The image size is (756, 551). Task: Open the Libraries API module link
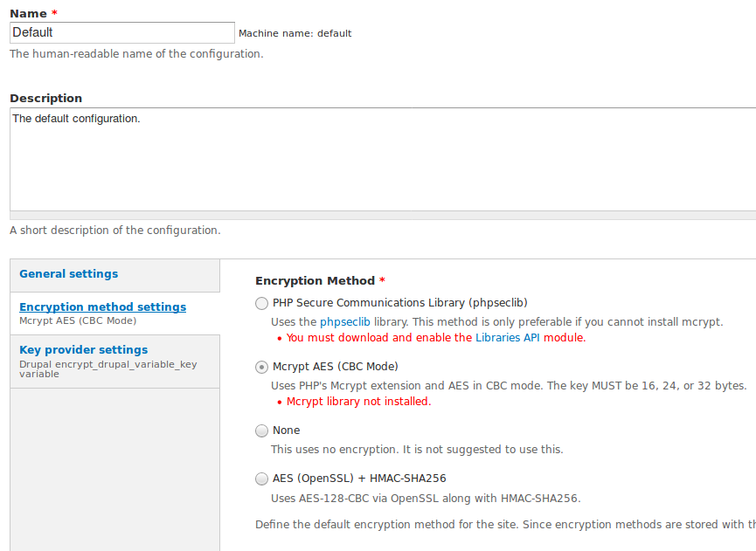pos(507,338)
